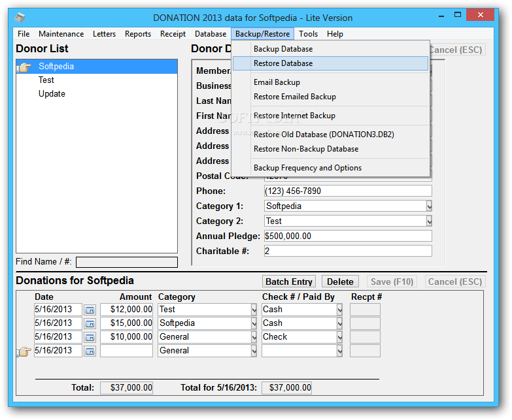Choose Restore Database
This screenshot has width=512, height=420.
[x=330, y=63]
